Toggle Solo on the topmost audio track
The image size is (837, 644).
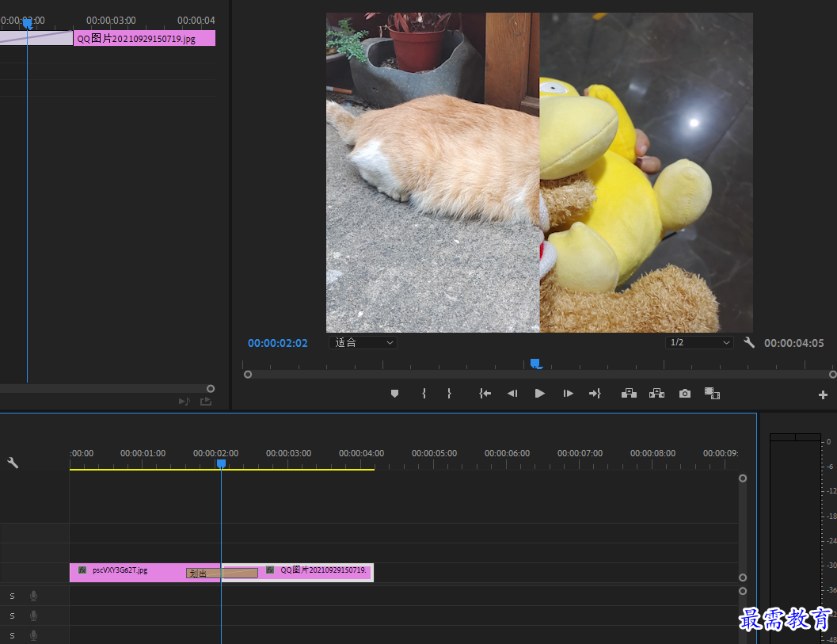13,596
